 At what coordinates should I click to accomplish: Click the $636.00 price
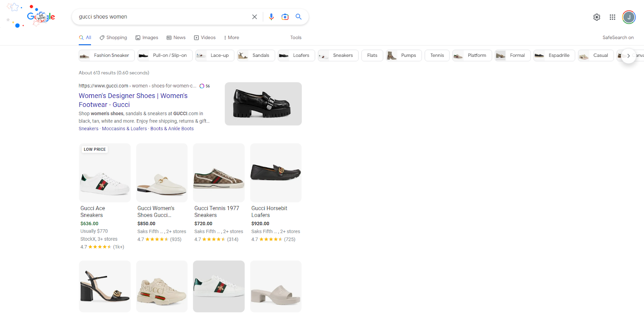click(x=89, y=224)
